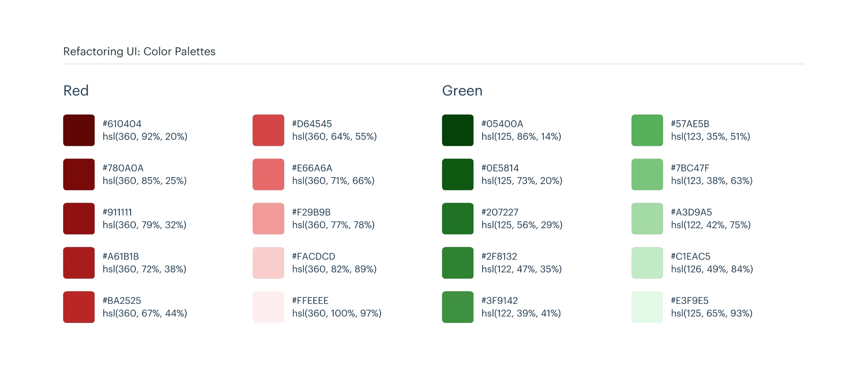Select the #D64545 red swatch

268,130
